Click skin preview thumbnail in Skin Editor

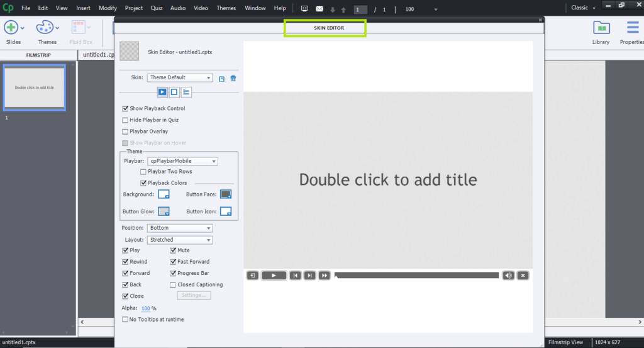tap(130, 52)
